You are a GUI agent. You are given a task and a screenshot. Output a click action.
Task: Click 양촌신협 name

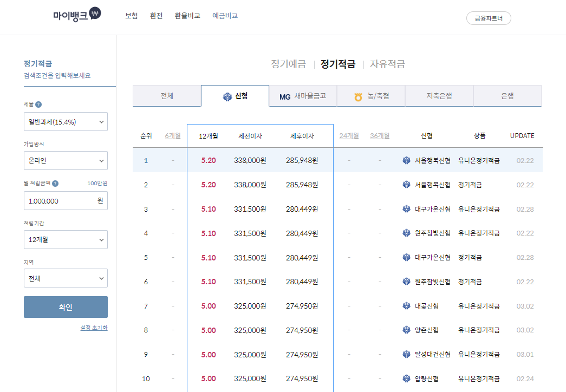(427, 330)
